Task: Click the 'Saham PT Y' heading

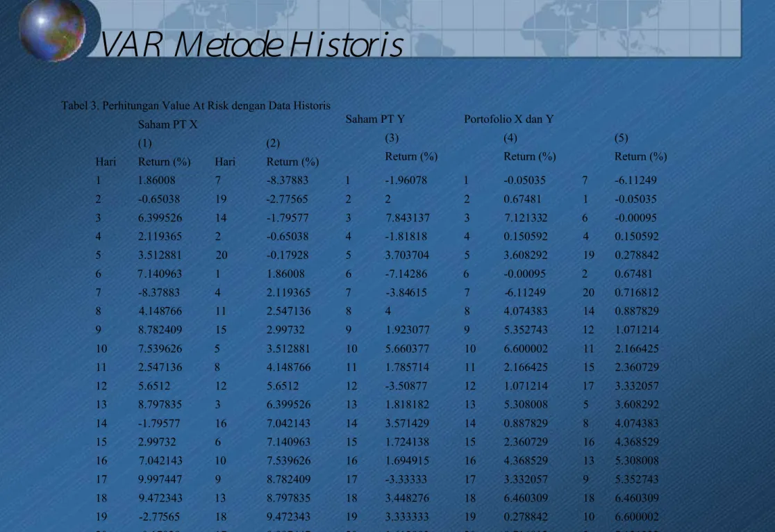Action: [375, 119]
